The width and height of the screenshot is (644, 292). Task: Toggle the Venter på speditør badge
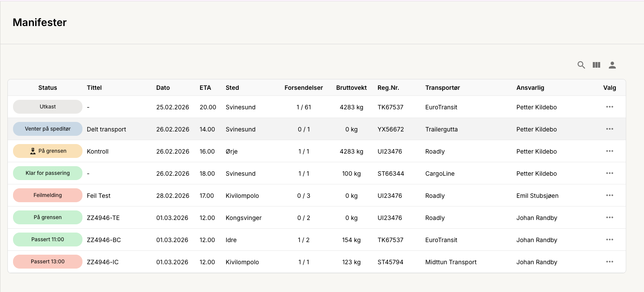tap(47, 128)
